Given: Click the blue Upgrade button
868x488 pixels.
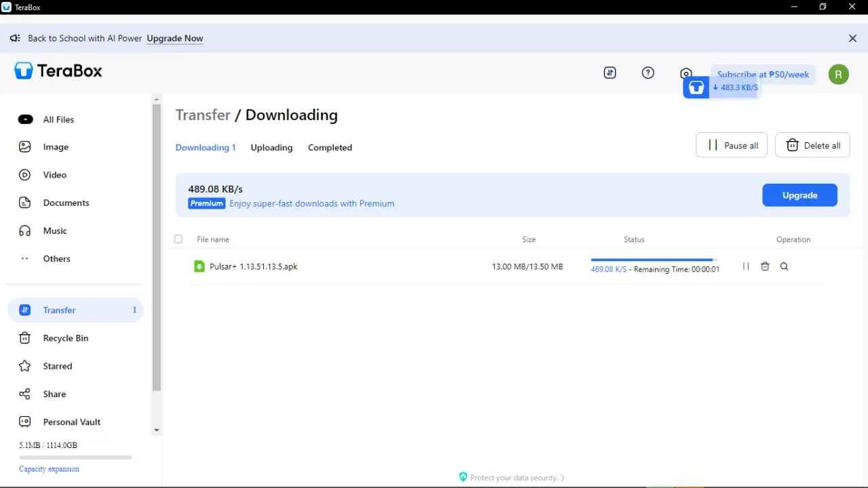Looking at the screenshot, I should [x=800, y=195].
